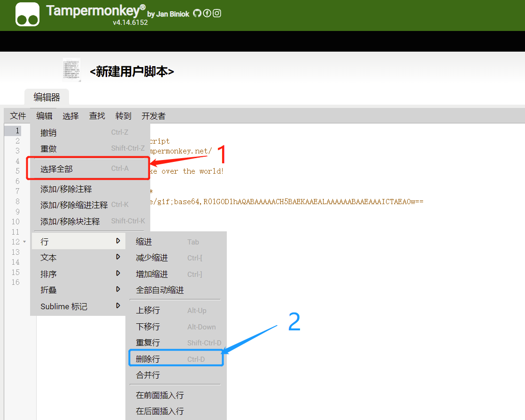
Task: Open the GitHub icon in the header
Action: [197, 13]
